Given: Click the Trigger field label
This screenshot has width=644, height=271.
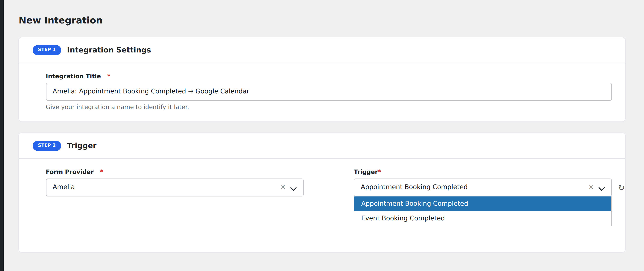Looking at the screenshot, I should (x=365, y=172).
